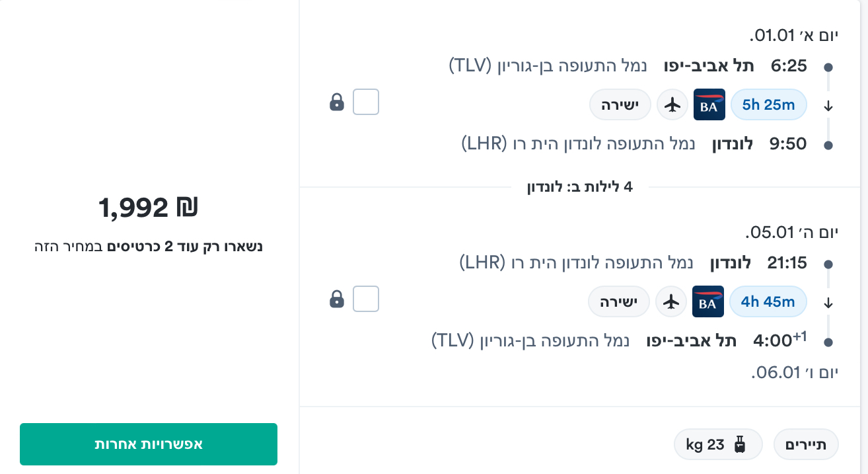
Task: Click the airplane icon on return flight
Action: [671, 301]
